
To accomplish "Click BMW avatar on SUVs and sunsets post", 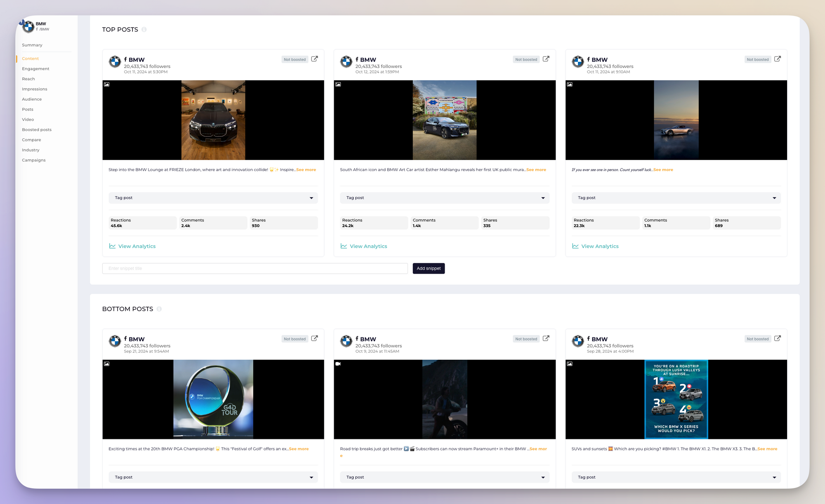I will click(577, 341).
